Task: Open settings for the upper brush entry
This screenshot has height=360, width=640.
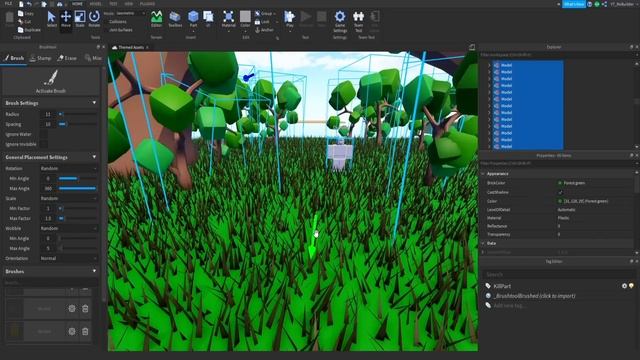Action: tap(72, 308)
